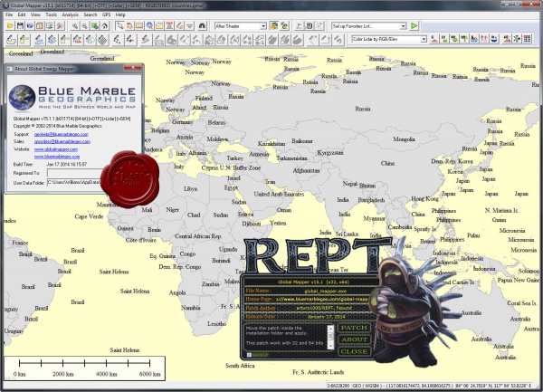Click the 4000 km scale bar label
Screen dimensions: 543x392
pos(106,374)
